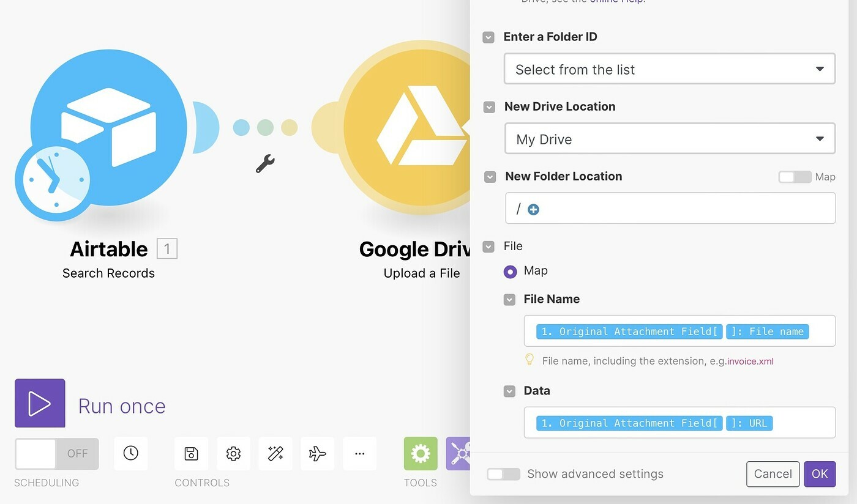Open the schedule settings clock icon

(131, 453)
